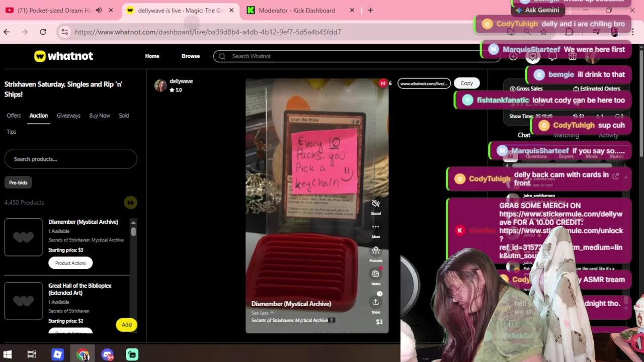Viewport: 644px width, 362px height.
Task: Click the Promote icon on the stream
Action: [375, 250]
